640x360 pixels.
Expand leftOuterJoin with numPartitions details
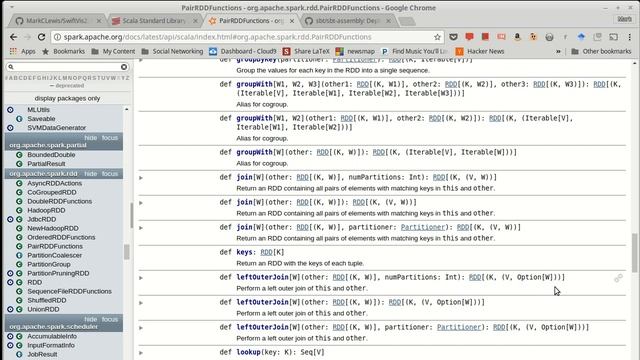[141, 278]
